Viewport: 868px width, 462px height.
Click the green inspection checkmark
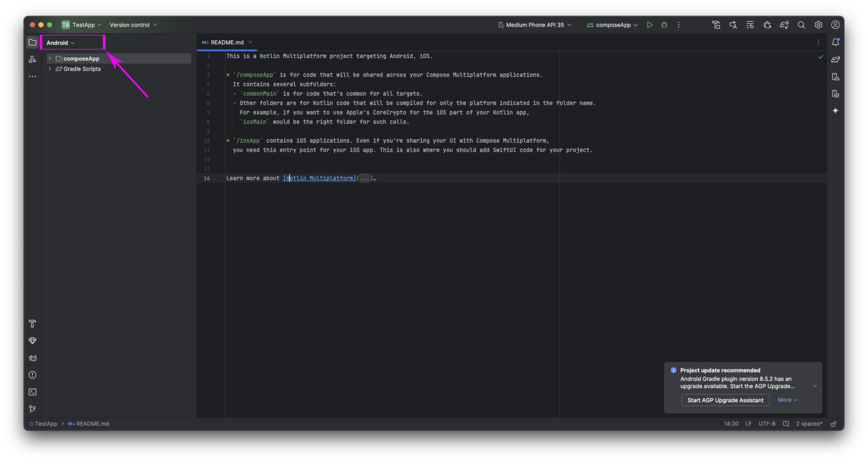(821, 57)
